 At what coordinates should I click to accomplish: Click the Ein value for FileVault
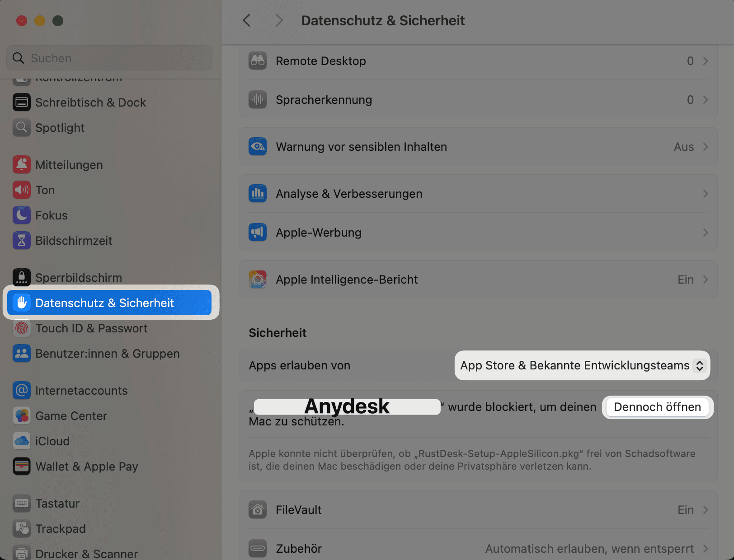(686, 510)
